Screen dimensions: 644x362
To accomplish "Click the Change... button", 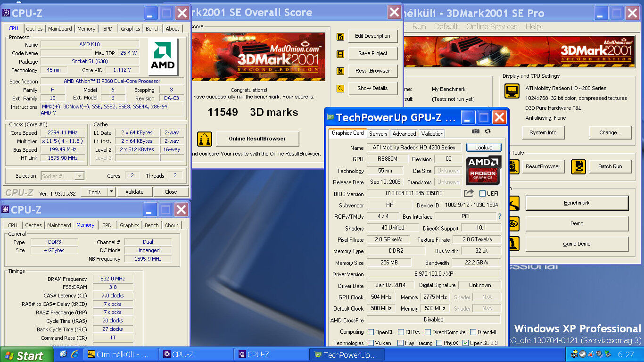I will [x=610, y=133].
